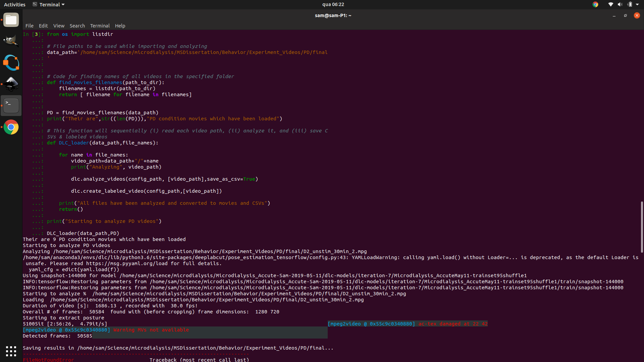Image resolution: width=644 pixels, height=362 pixels.
Task: Click the volume icon in the top bar
Action: 620,4
